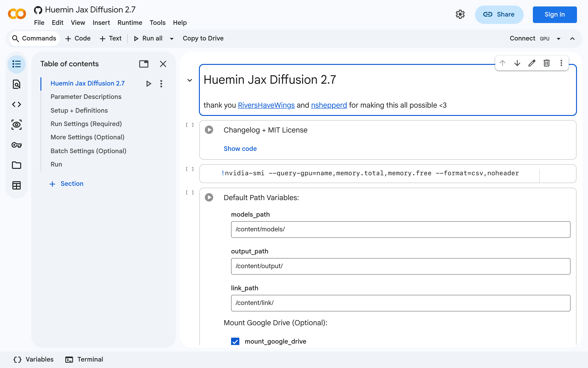Viewport: 588px width, 368px height.
Task: Open the Help menu
Action: coord(180,23)
